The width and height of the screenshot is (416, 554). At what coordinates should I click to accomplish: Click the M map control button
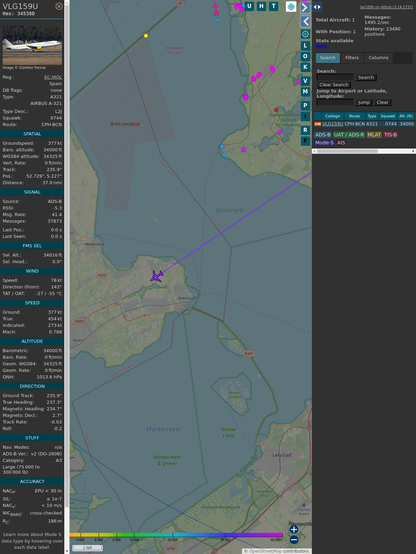305,92
